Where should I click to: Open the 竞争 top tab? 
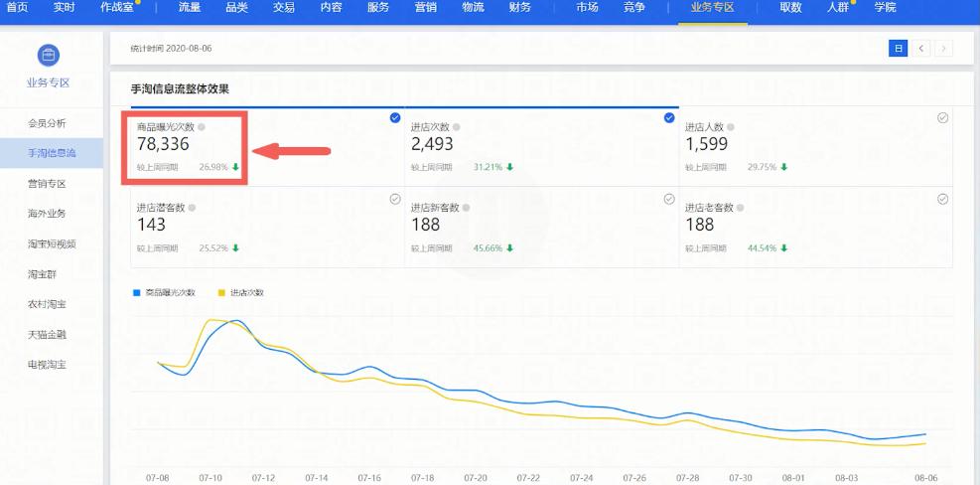point(633,8)
